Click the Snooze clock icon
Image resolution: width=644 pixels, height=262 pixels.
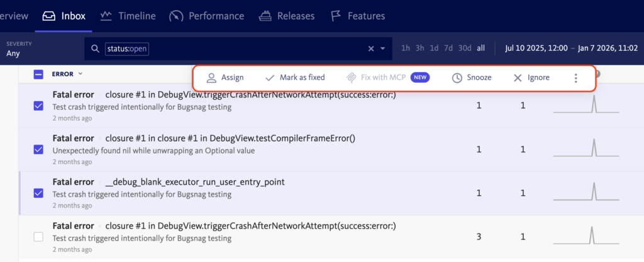pyautogui.click(x=457, y=77)
